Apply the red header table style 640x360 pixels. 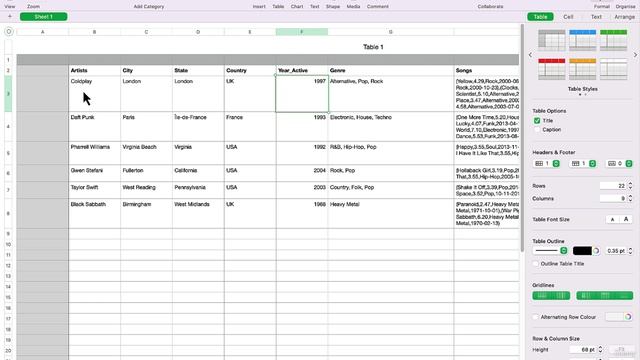coord(551,69)
